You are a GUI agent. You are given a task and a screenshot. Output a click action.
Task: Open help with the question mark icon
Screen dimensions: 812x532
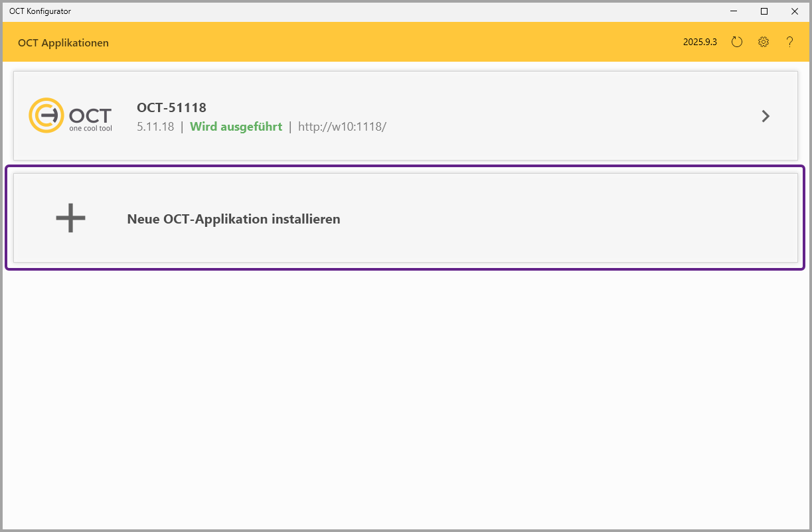tap(789, 42)
